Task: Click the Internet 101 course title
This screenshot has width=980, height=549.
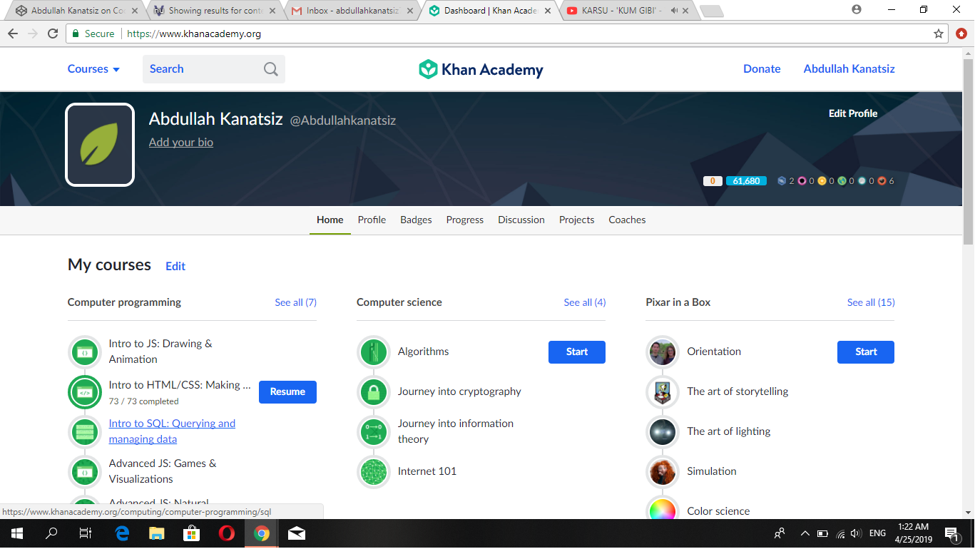Action: [427, 471]
